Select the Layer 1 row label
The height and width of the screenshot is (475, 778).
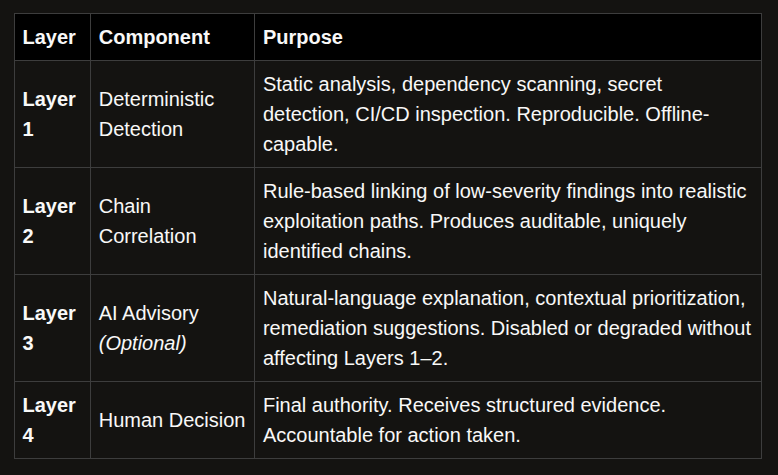tap(49, 114)
